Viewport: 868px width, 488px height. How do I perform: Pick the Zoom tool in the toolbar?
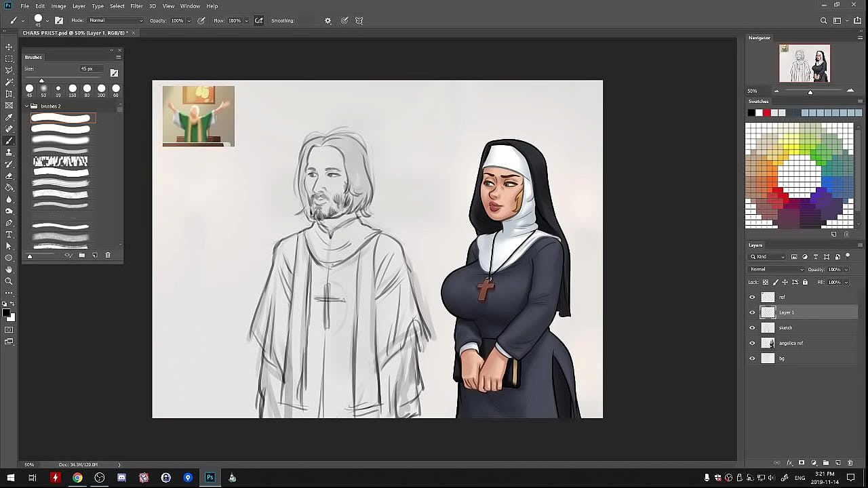tap(9, 281)
